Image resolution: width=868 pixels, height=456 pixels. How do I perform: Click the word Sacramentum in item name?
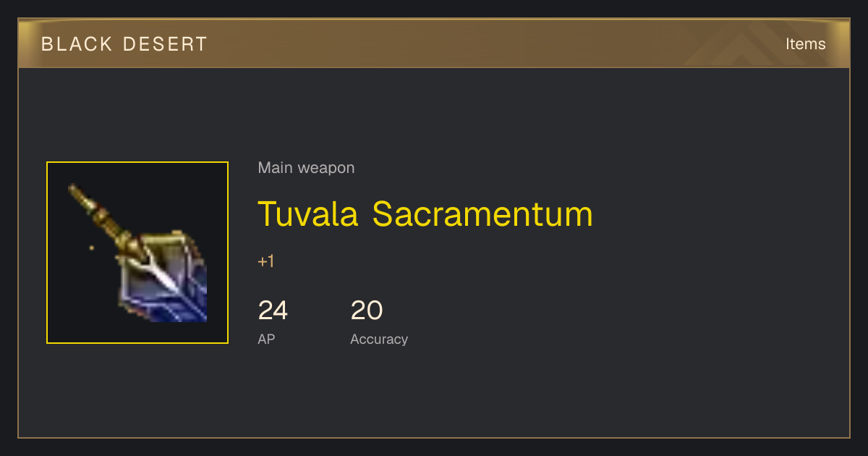[483, 214]
